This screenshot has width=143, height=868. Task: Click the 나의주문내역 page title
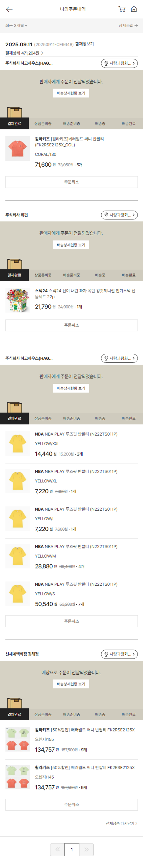tap(73, 9)
